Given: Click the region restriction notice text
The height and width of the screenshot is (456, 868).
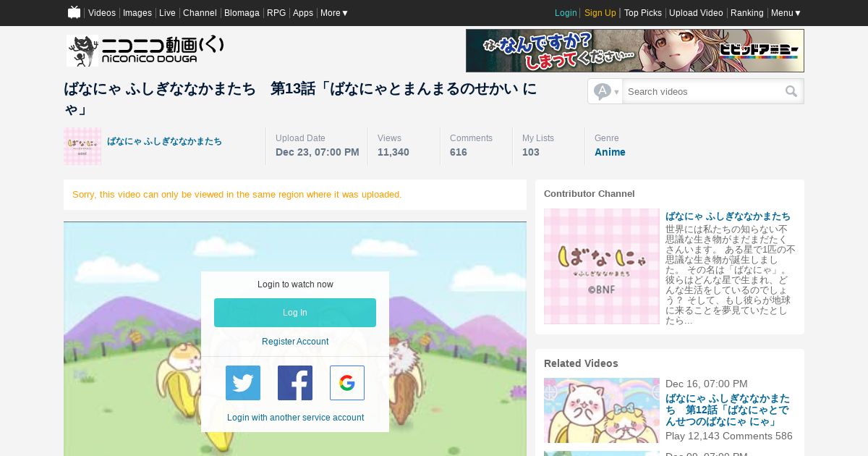Looking at the screenshot, I should 237,195.
